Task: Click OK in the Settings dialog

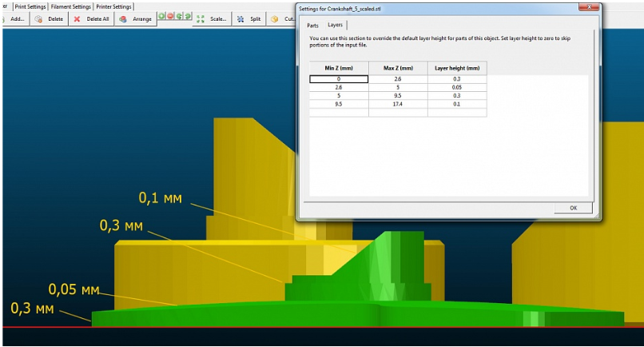Action: (574, 208)
